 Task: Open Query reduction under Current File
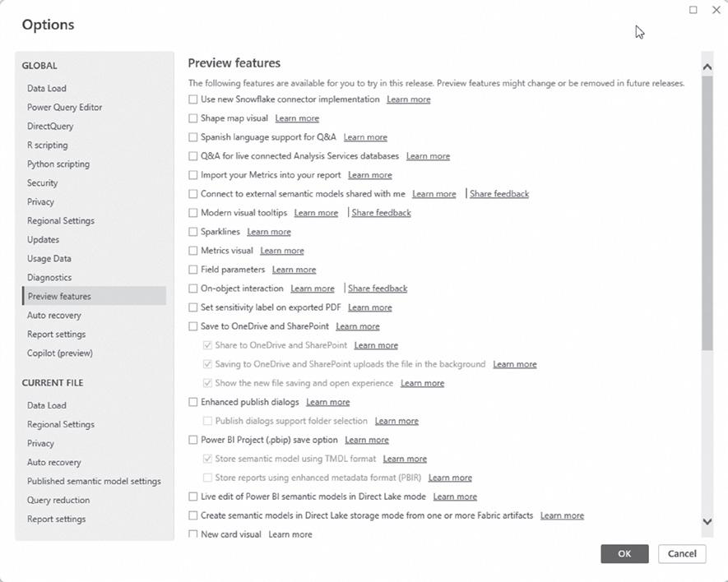click(58, 500)
